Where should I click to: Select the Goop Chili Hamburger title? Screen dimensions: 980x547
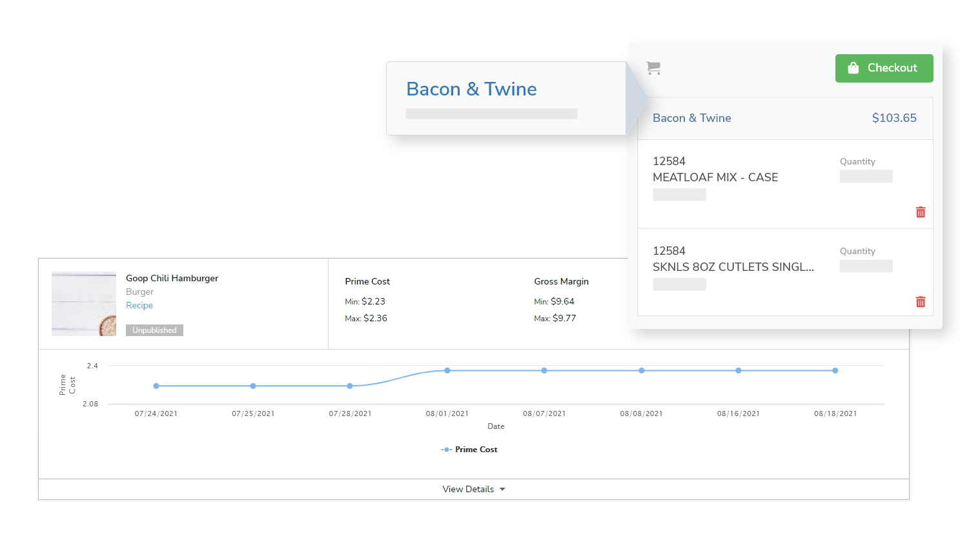172,278
